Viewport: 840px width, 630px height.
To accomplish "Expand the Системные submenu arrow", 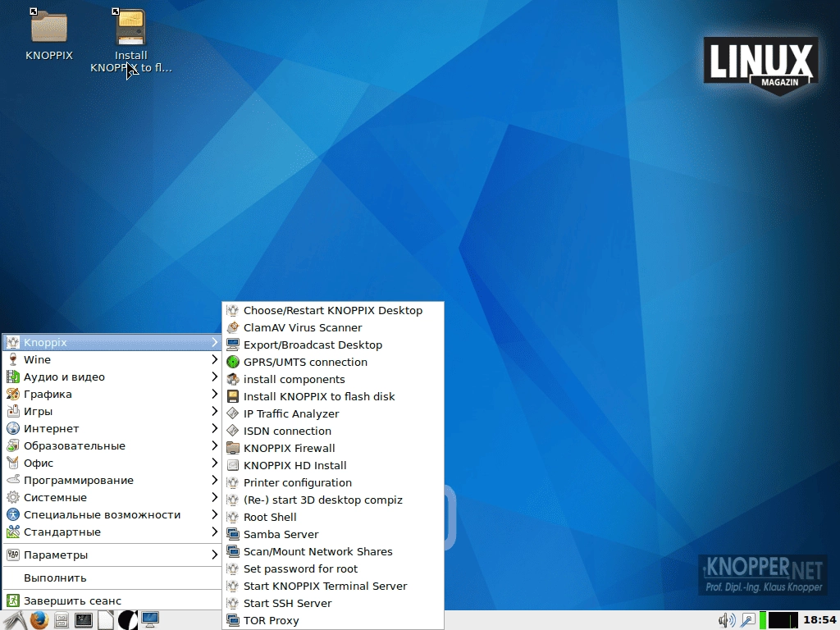I will click(x=214, y=497).
